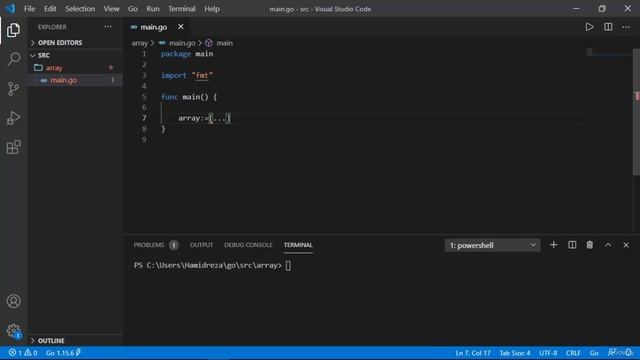Change CRLF end of line sequence

pos(573,353)
